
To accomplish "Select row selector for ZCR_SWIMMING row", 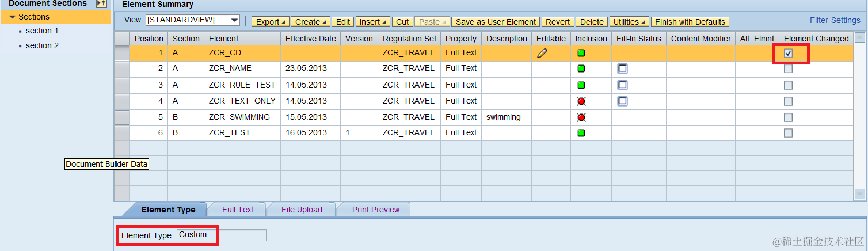I will [121, 117].
